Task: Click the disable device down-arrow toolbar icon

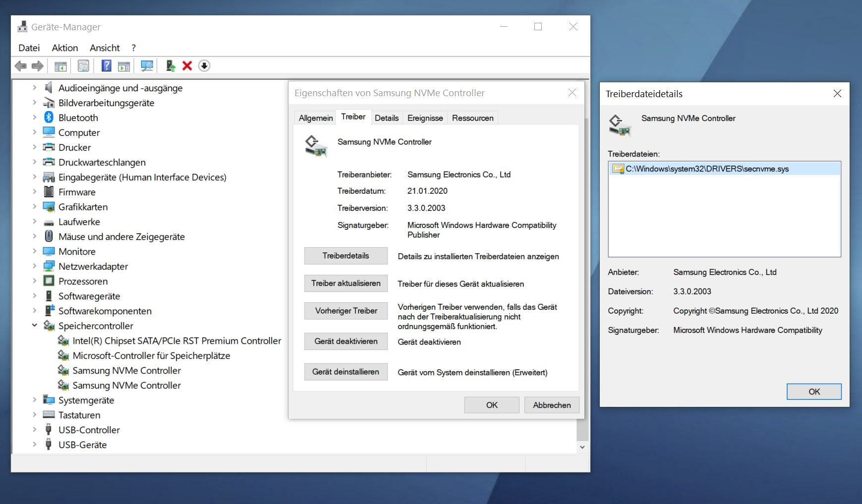Action: 204,66
